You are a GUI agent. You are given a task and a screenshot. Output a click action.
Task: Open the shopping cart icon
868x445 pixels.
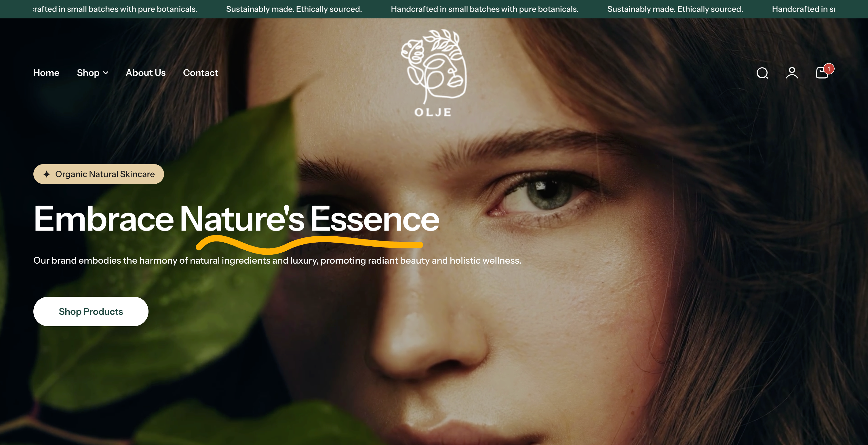point(822,73)
